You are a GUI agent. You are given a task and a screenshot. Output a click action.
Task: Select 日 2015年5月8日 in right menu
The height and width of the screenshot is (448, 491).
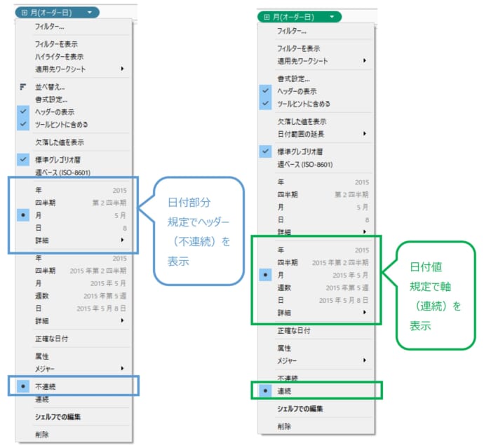316,300
